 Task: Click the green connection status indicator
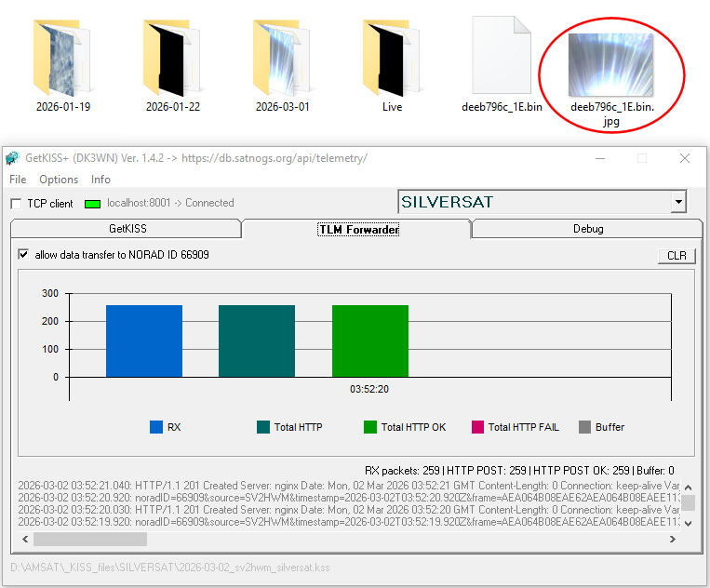click(x=92, y=203)
